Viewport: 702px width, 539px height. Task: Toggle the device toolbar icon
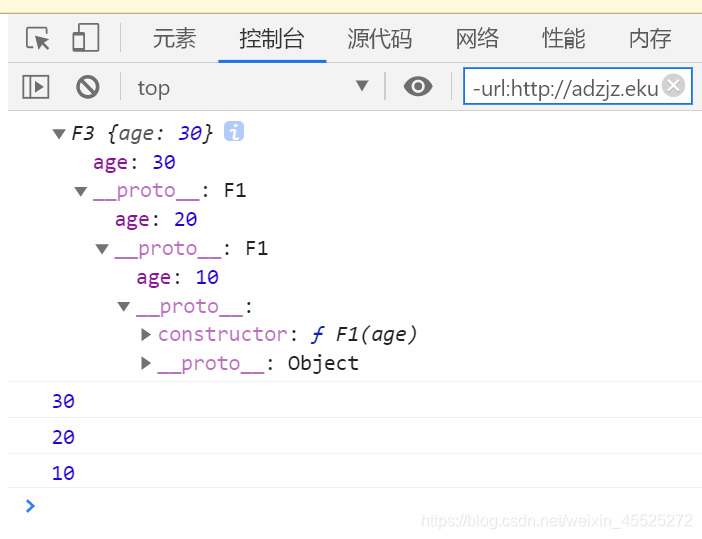click(x=85, y=39)
